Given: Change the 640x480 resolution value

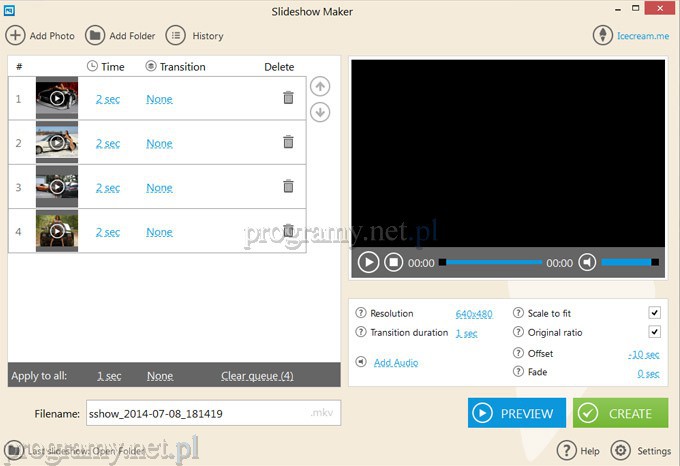Looking at the screenshot, I should click(x=474, y=314).
